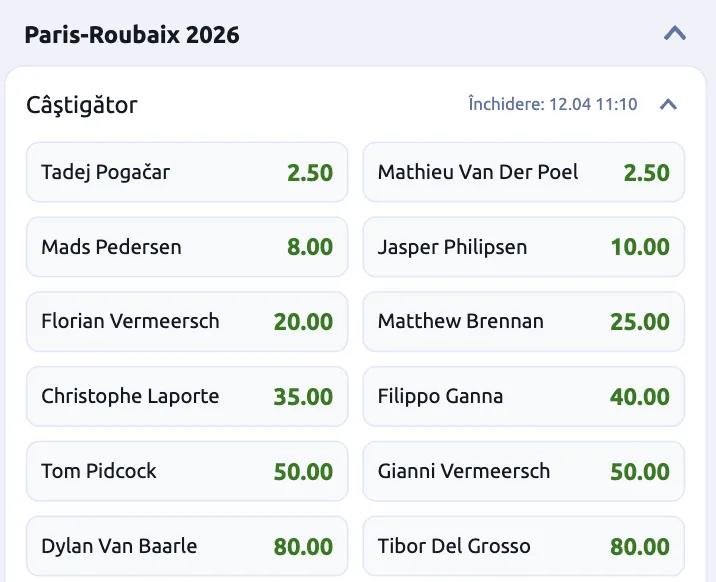Click the 20.00 odds value
This screenshot has height=582, width=716.
tap(303, 322)
